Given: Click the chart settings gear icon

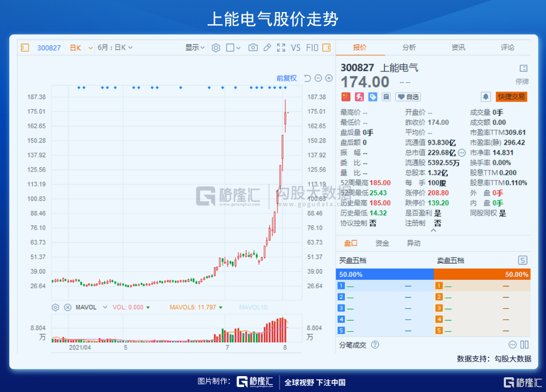Looking at the screenshot, I should pyautogui.click(x=216, y=48).
